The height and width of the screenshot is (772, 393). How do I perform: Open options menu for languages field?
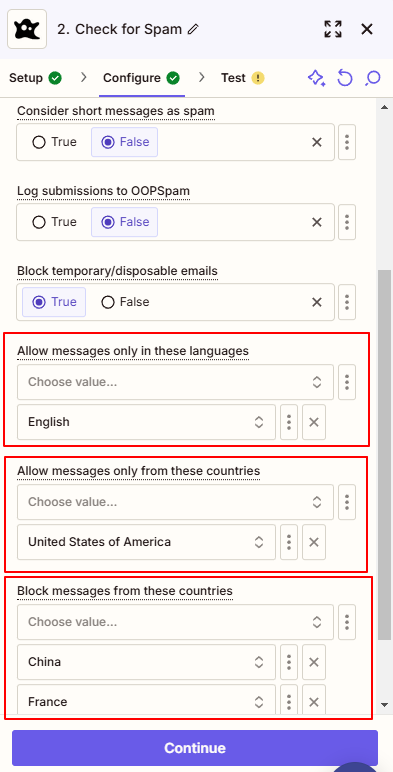[347, 382]
